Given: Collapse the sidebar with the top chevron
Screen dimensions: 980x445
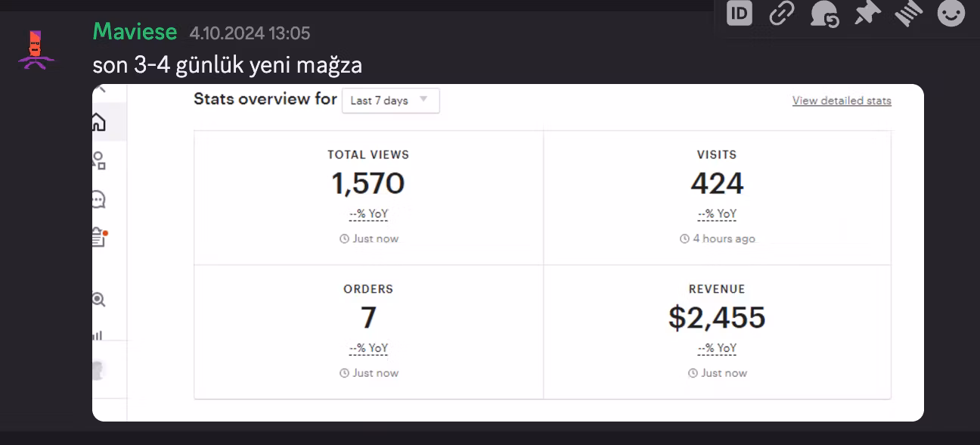Looking at the screenshot, I should tap(101, 90).
